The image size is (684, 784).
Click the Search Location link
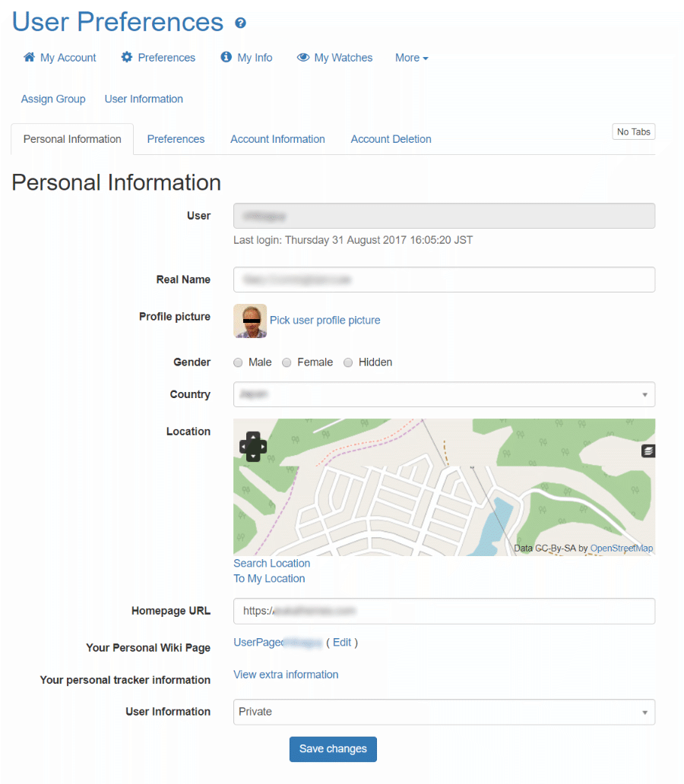coord(271,564)
